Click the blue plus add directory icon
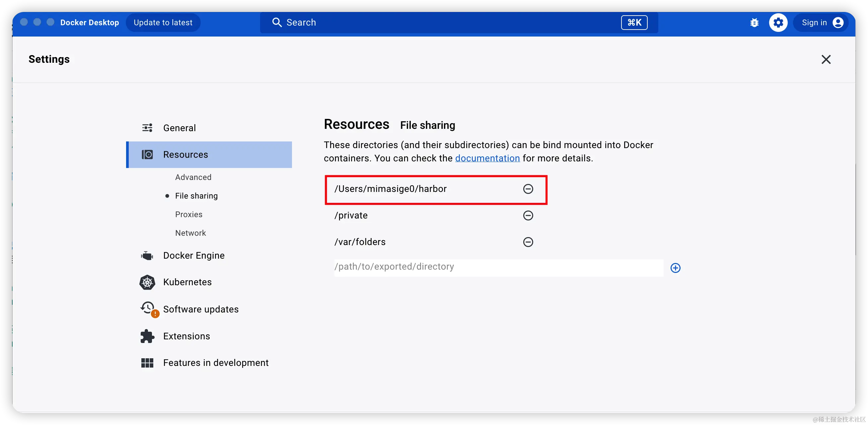The image size is (868, 425). (x=675, y=268)
